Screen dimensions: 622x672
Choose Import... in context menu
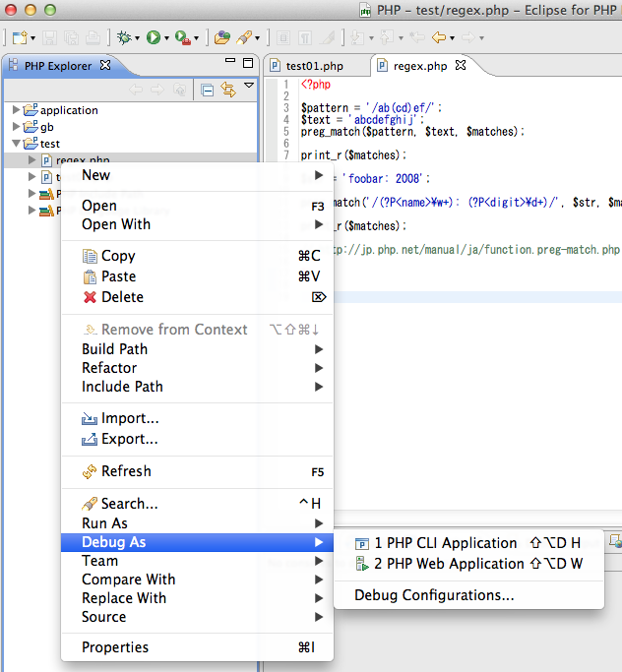point(197,418)
